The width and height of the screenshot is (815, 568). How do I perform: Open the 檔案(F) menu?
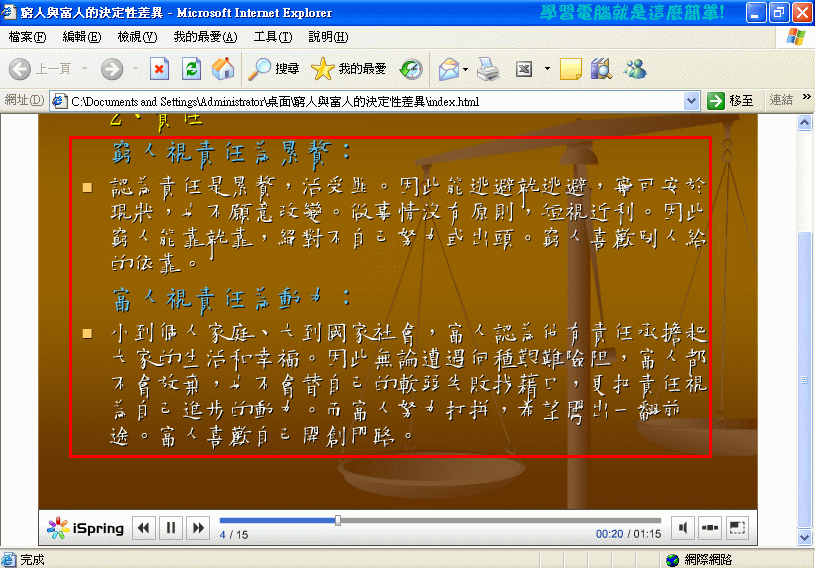[x=27, y=37]
